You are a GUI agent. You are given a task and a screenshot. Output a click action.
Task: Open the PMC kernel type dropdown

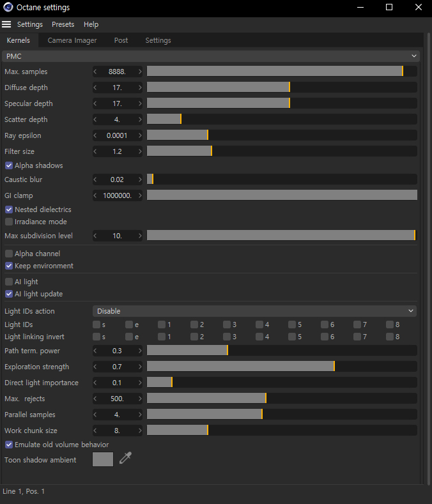[x=211, y=56]
